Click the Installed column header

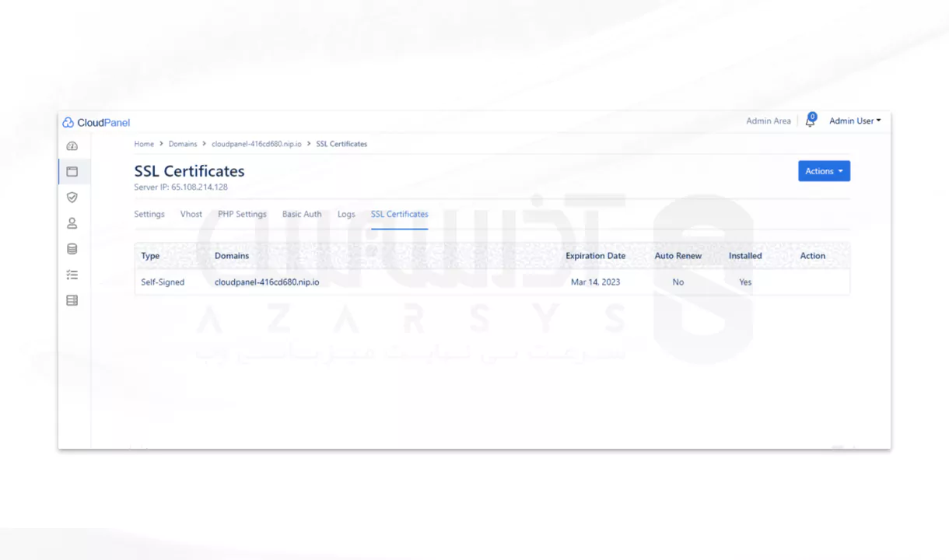click(745, 256)
